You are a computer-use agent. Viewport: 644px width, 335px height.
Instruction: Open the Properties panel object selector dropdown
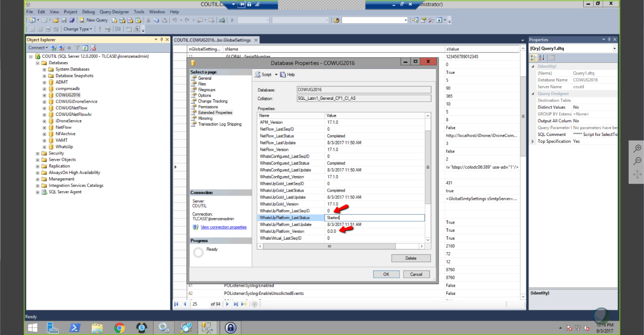[x=615, y=48]
